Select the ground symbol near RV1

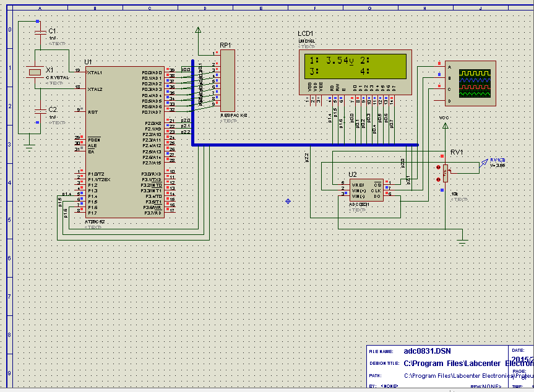(462, 242)
